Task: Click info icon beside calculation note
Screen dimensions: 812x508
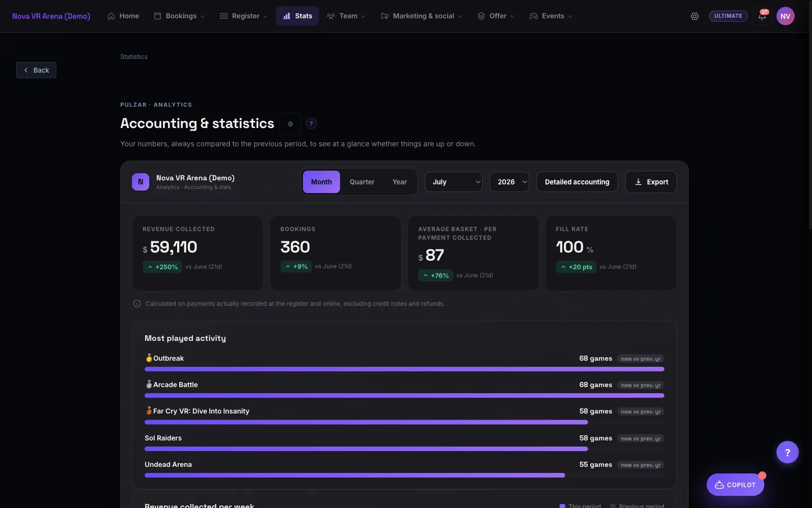Action: 137,304
